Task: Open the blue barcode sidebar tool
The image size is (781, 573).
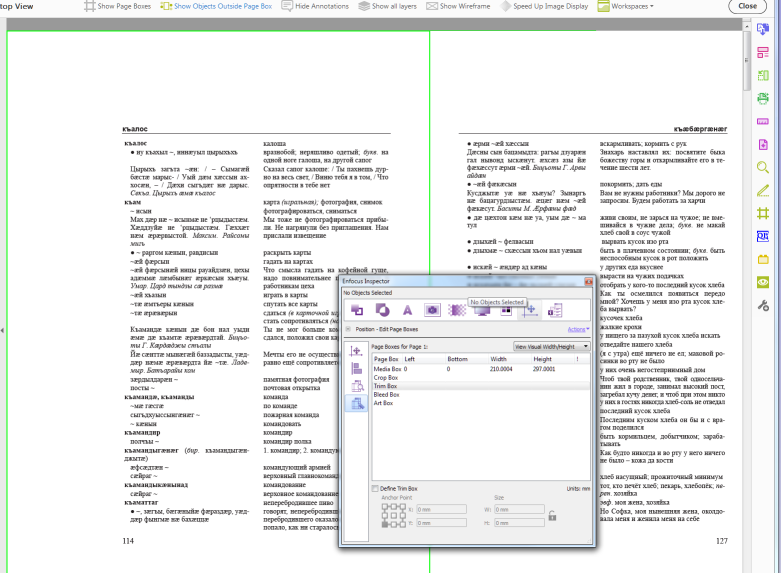Action: click(763, 236)
